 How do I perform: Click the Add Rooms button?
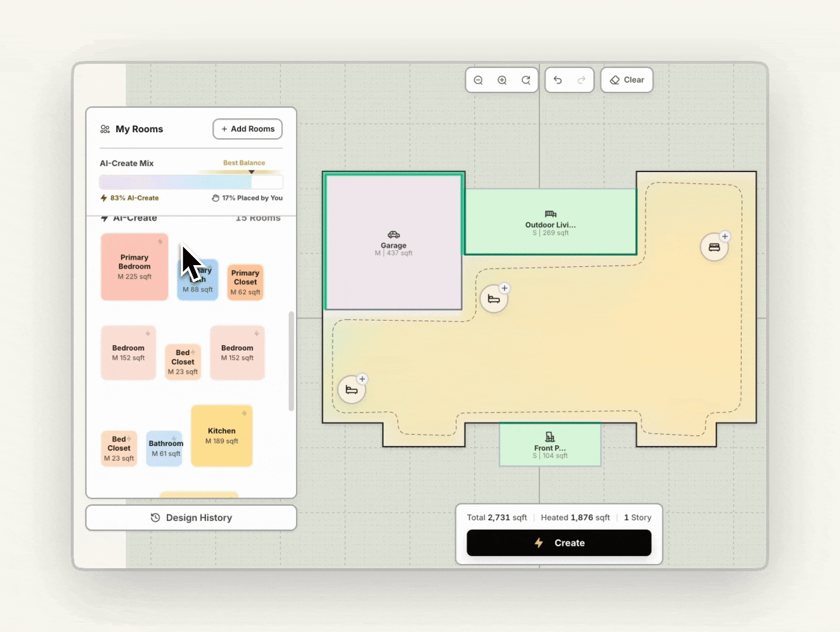point(247,129)
